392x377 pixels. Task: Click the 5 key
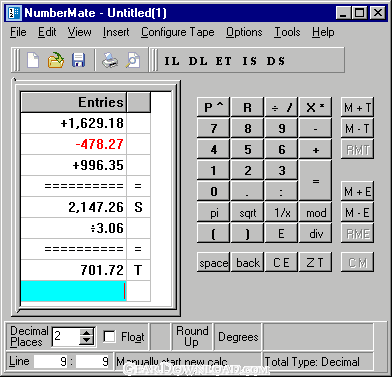click(247, 149)
